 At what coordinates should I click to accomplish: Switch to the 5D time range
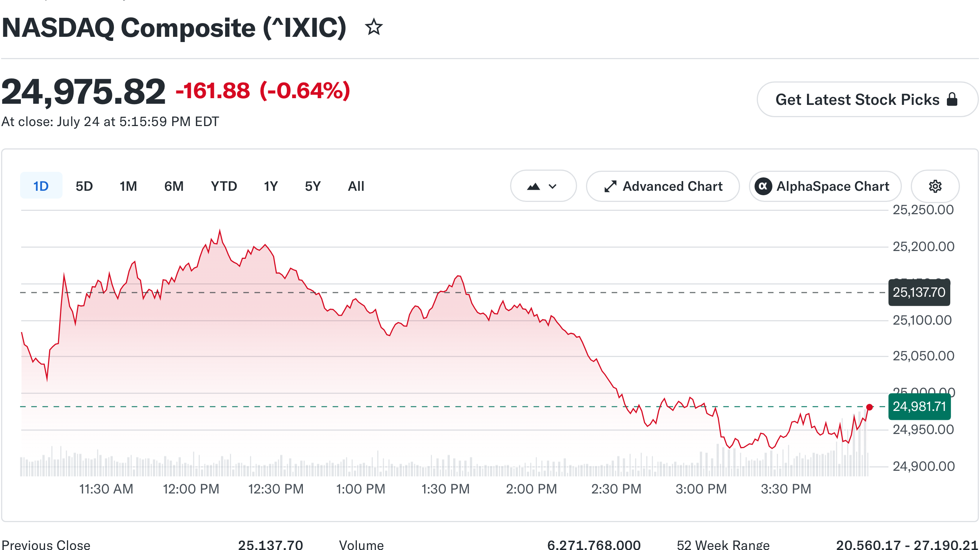(84, 186)
